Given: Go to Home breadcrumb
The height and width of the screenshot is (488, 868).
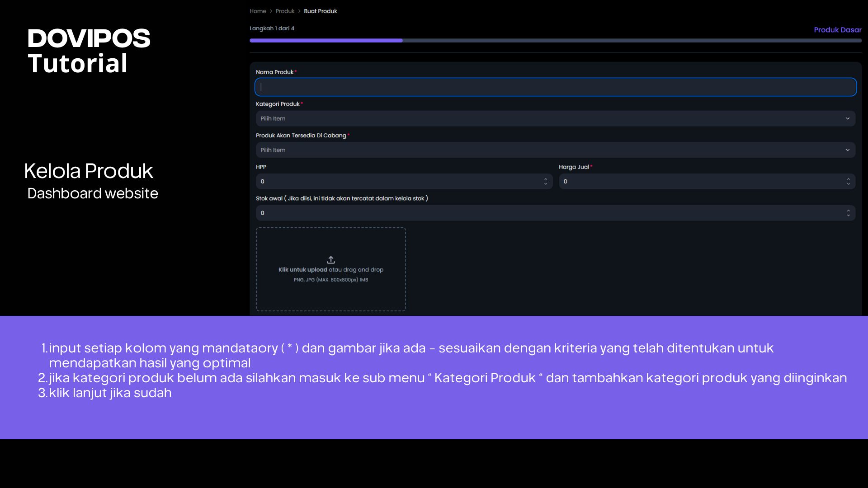Looking at the screenshot, I should click(x=258, y=11).
